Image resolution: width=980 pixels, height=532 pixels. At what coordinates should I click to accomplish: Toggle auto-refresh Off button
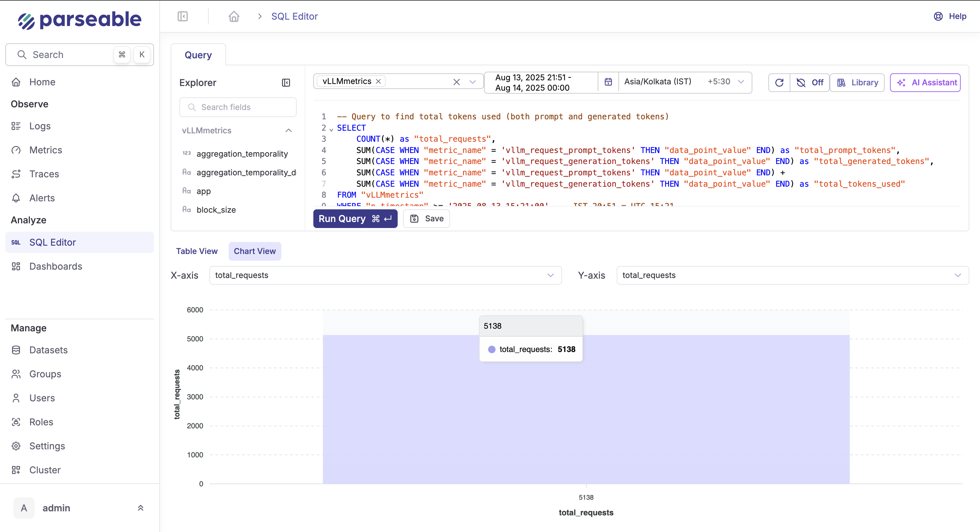pyautogui.click(x=810, y=83)
